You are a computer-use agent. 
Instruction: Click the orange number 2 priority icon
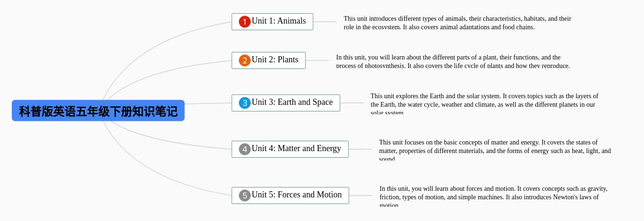click(x=245, y=60)
